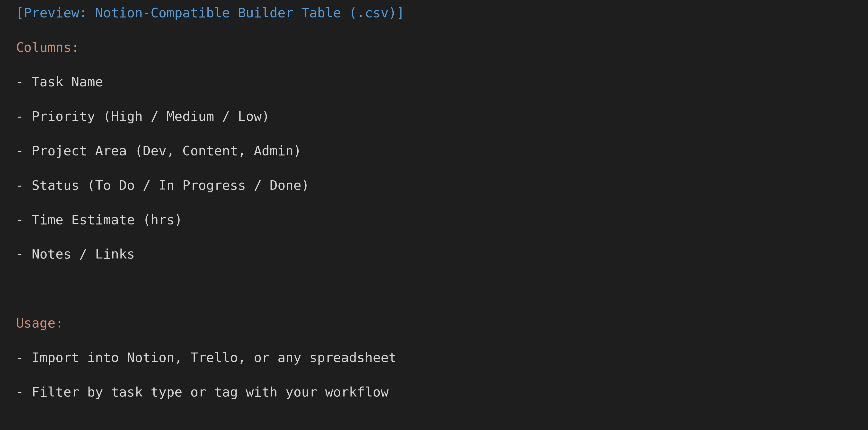868x430 pixels.
Task: Click the word Admin
Action: (273, 151)
